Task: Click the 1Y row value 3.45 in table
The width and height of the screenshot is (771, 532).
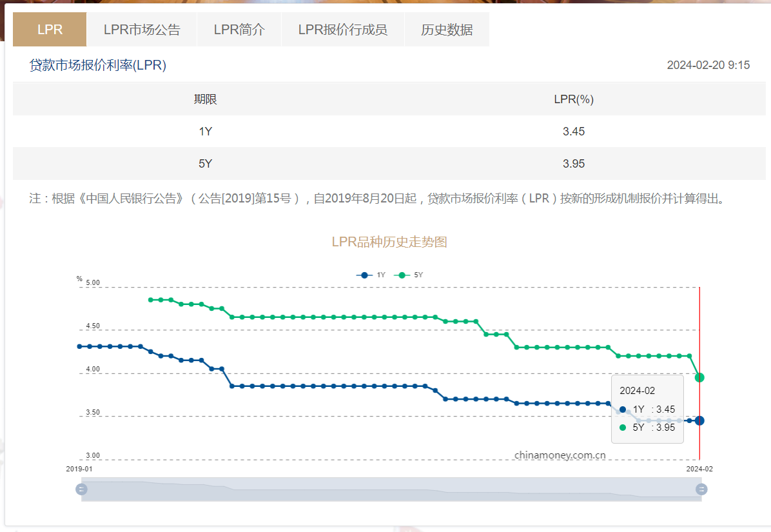Action: pyautogui.click(x=573, y=132)
